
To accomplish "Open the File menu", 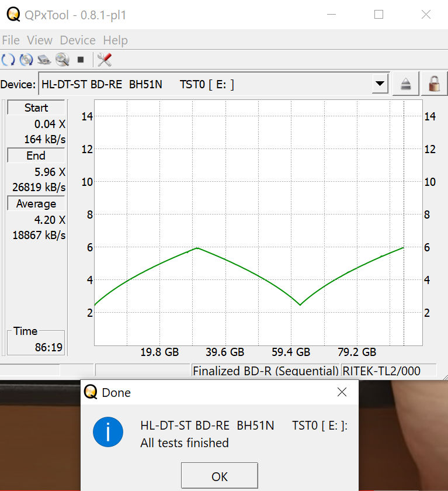I will [11, 40].
